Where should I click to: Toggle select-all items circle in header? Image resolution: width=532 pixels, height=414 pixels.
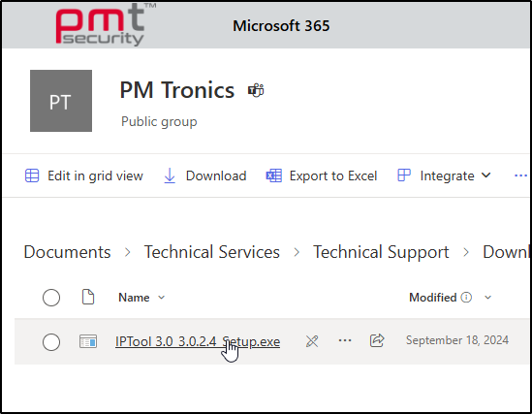(51, 298)
